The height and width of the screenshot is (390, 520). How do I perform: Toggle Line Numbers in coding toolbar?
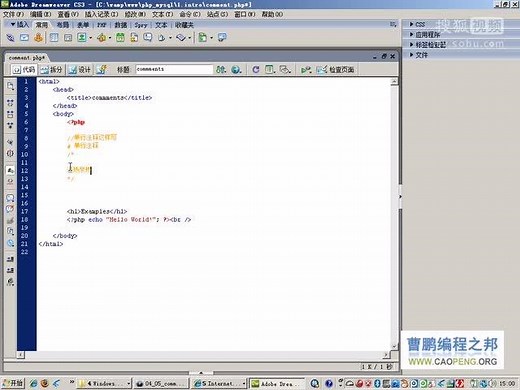click(x=10, y=170)
